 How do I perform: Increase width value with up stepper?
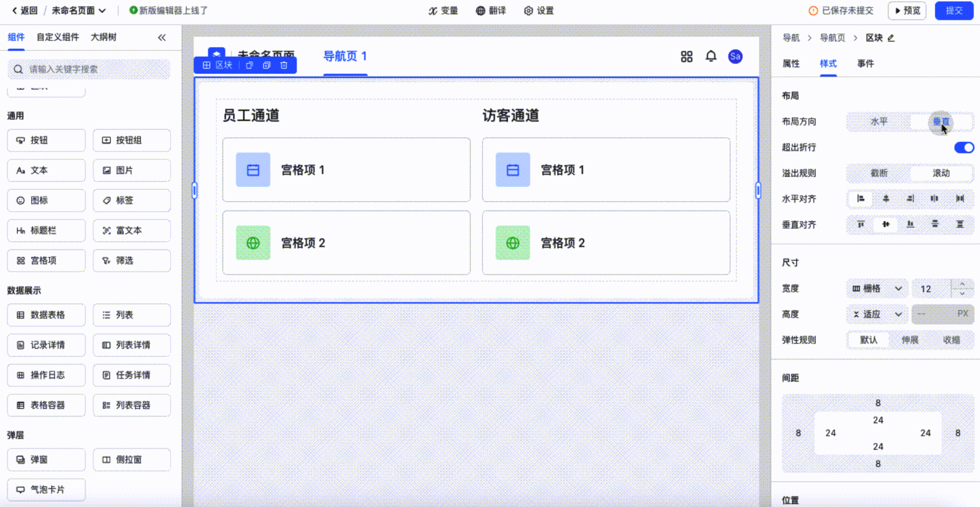tap(962, 284)
